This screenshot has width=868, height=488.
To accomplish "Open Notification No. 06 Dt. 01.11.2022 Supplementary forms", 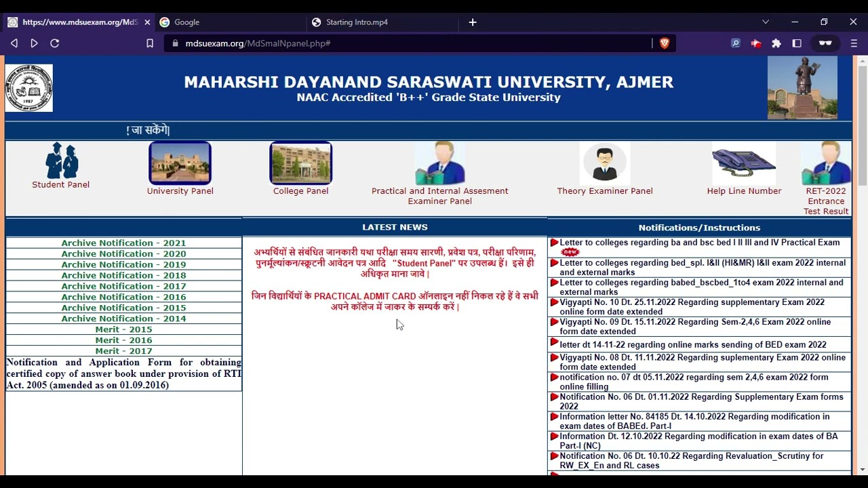I will [701, 401].
